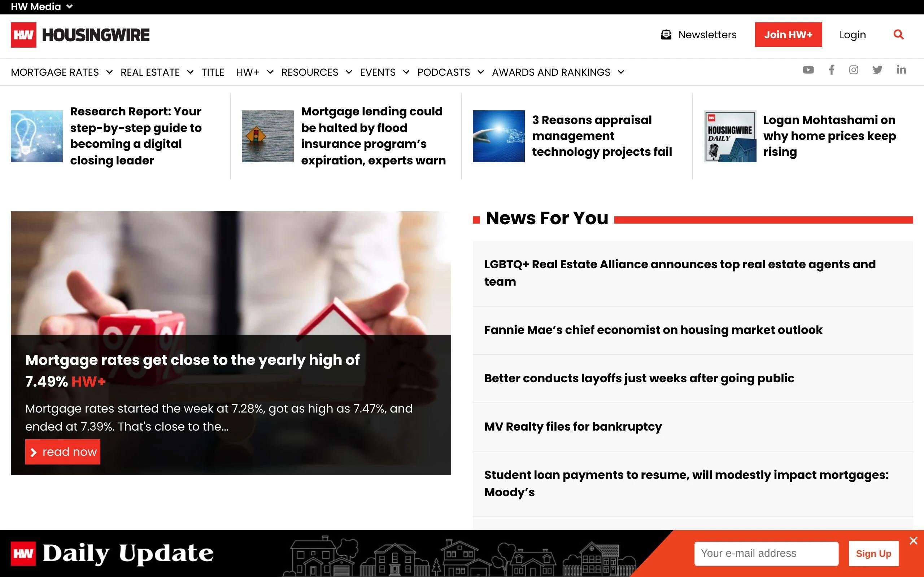Open HousingWire's YouTube channel icon
The image size is (924, 577).
(x=808, y=70)
